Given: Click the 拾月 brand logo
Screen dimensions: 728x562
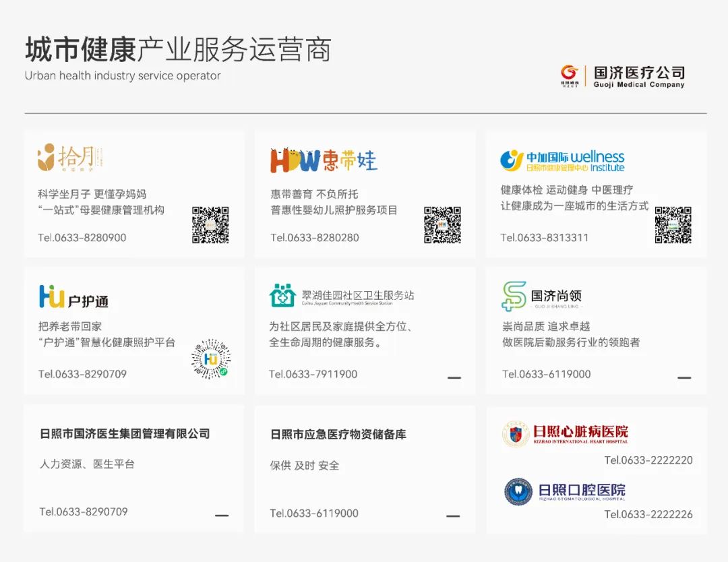Looking at the screenshot, I should coord(70,157).
